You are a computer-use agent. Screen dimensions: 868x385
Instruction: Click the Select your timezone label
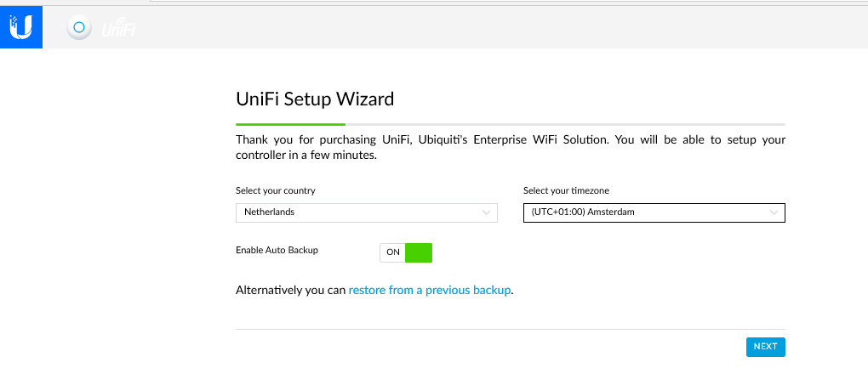(x=566, y=191)
